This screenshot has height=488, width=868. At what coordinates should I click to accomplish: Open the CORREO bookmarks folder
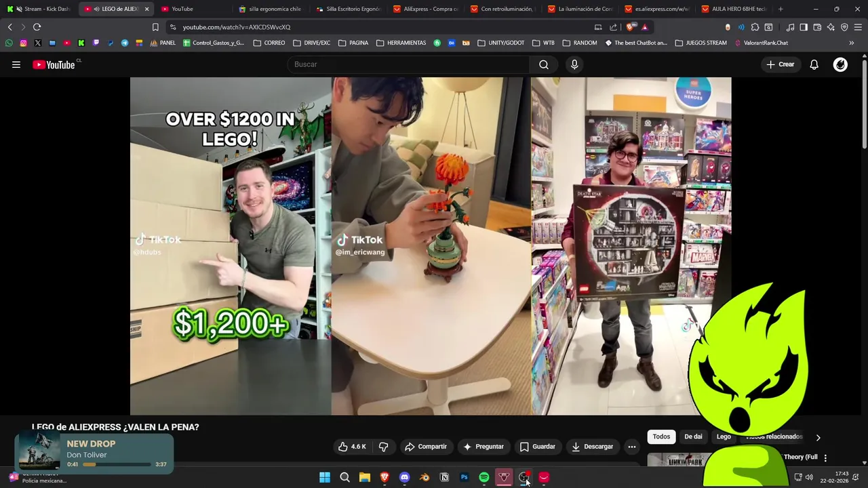point(269,43)
